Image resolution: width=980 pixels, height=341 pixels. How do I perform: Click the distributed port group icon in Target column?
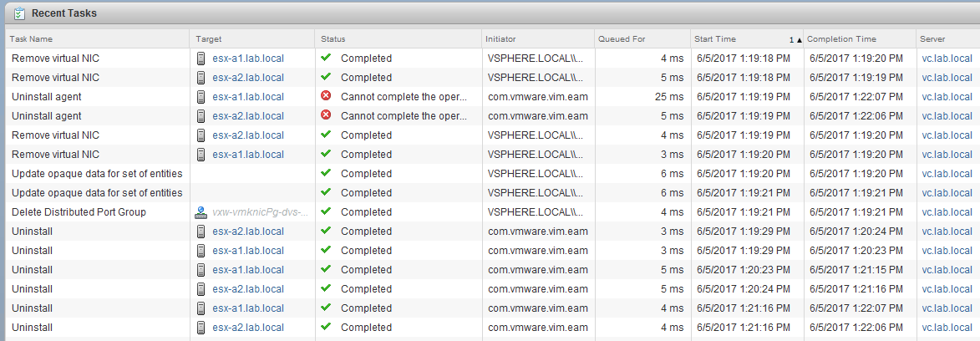point(201,212)
